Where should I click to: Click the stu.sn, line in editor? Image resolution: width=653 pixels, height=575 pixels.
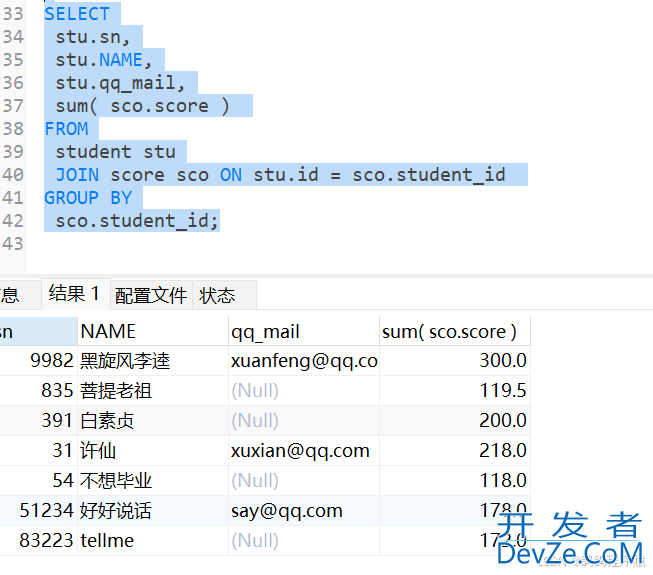pyautogui.click(x=93, y=37)
